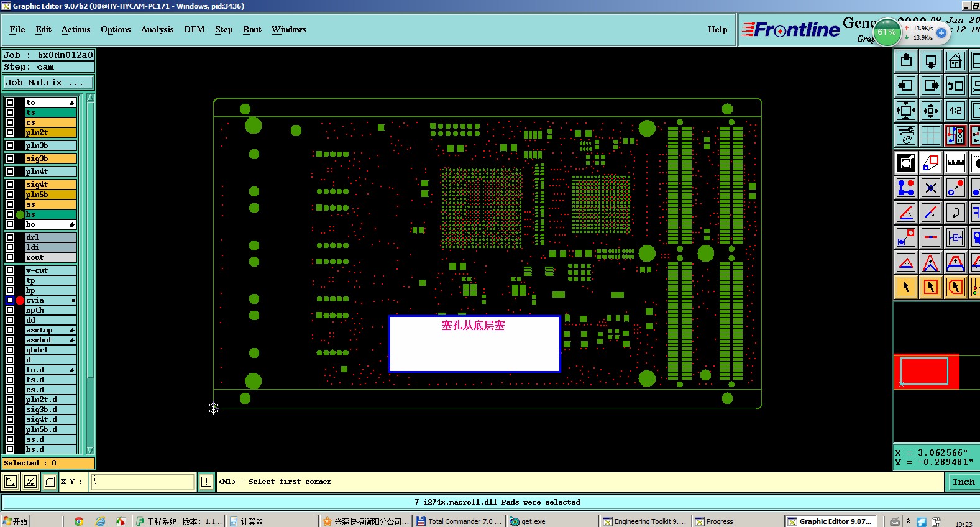Screen dimensions: 980x527
Task: Select the plain arrow selection pointer
Action: pos(906,287)
